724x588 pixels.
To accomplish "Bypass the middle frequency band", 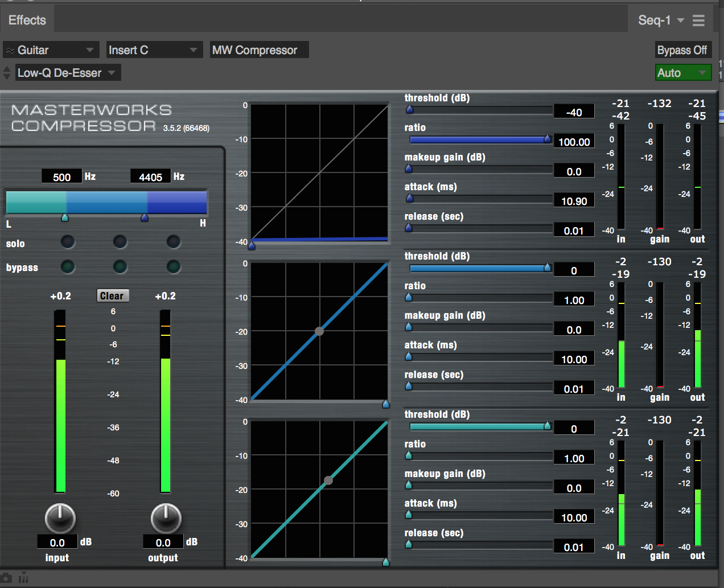I will tap(120, 266).
